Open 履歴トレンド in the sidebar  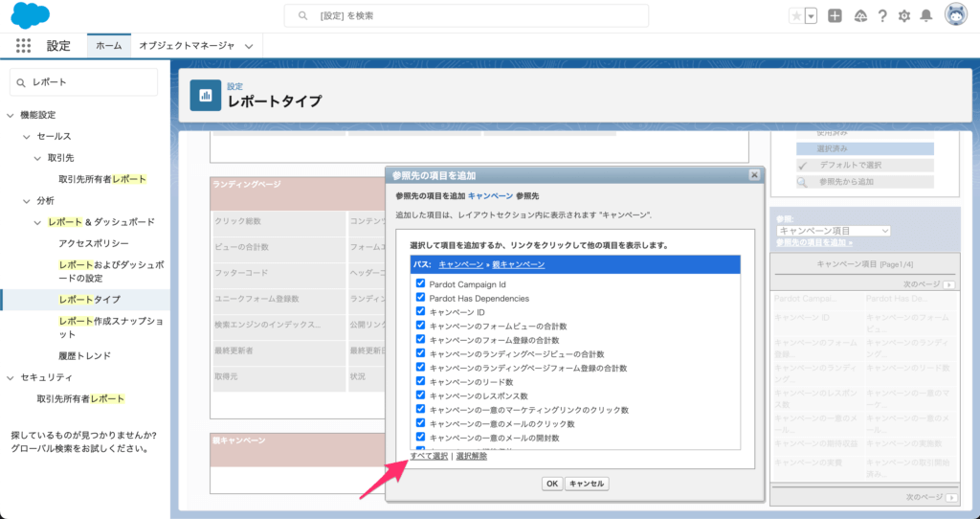85,356
